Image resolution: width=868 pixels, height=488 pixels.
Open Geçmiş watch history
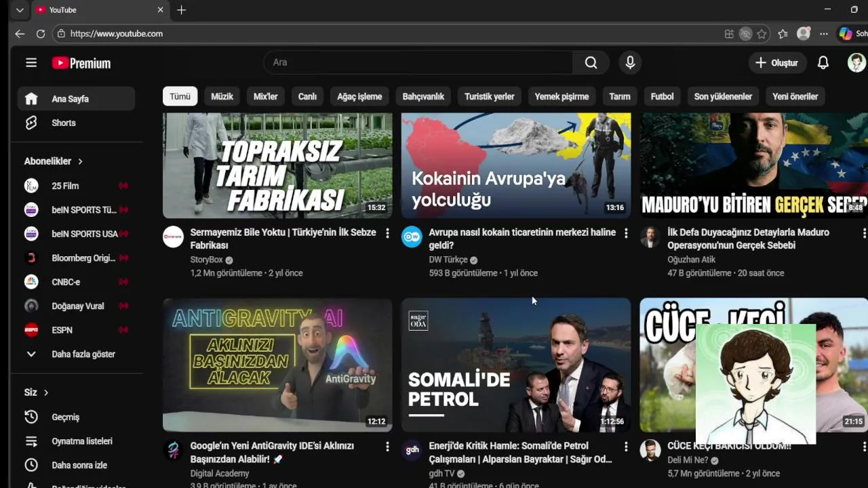pyautogui.click(x=76, y=417)
